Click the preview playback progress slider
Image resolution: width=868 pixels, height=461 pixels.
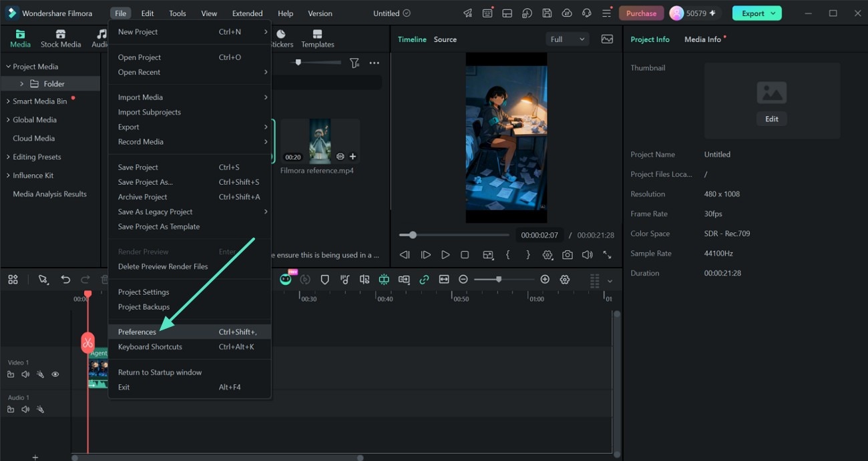click(454, 235)
